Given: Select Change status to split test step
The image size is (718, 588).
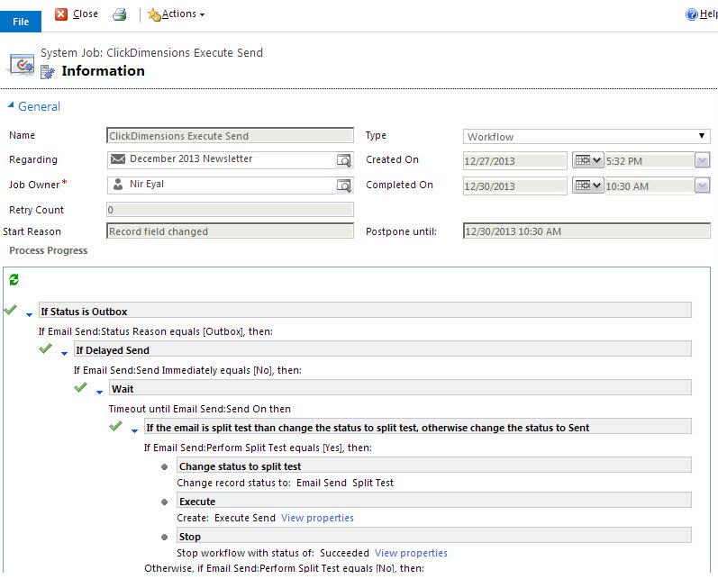Looking at the screenshot, I should [434, 465].
